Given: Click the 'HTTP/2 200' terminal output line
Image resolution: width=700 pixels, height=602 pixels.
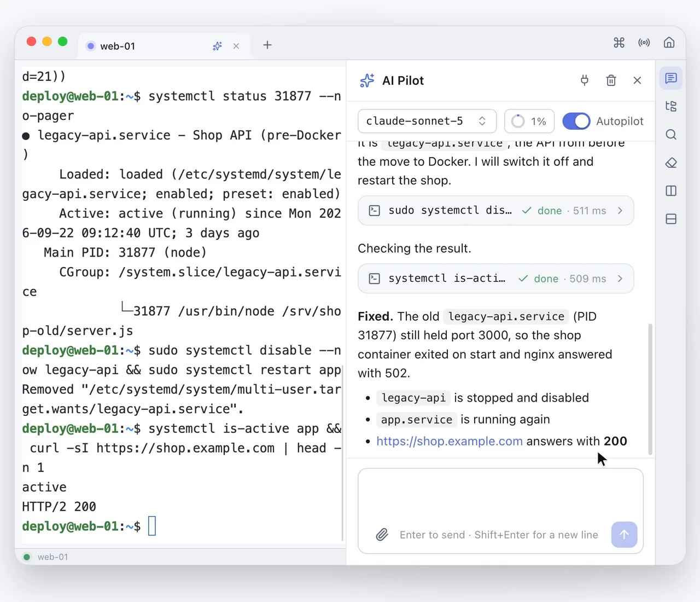Looking at the screenshot, I should 59,507.
